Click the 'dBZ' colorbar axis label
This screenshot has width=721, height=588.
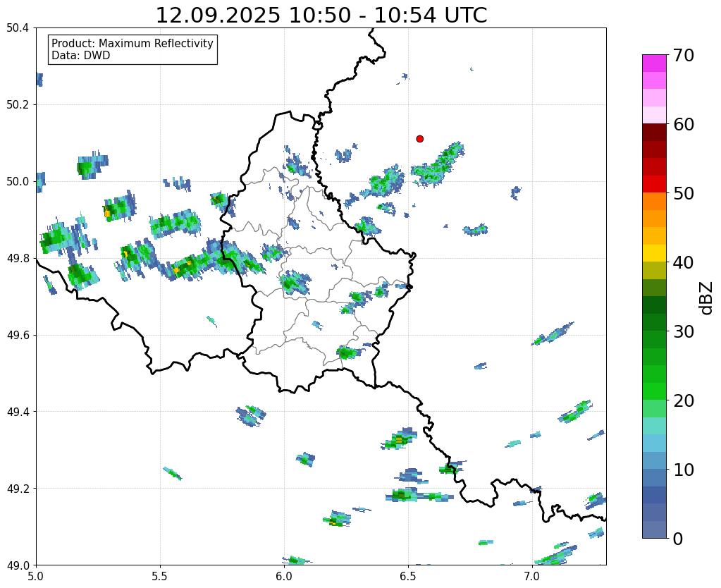[x=707, y=298]
